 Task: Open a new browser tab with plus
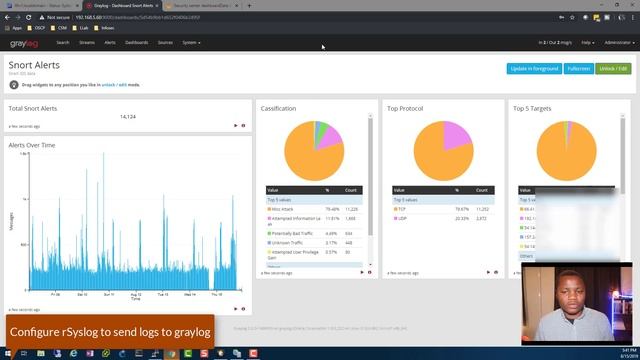[x=249, y=6]
